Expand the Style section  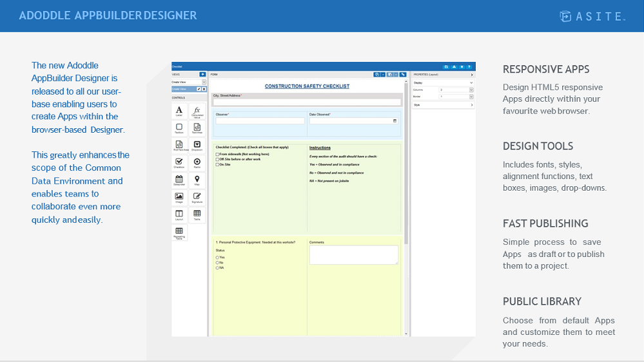471,105
